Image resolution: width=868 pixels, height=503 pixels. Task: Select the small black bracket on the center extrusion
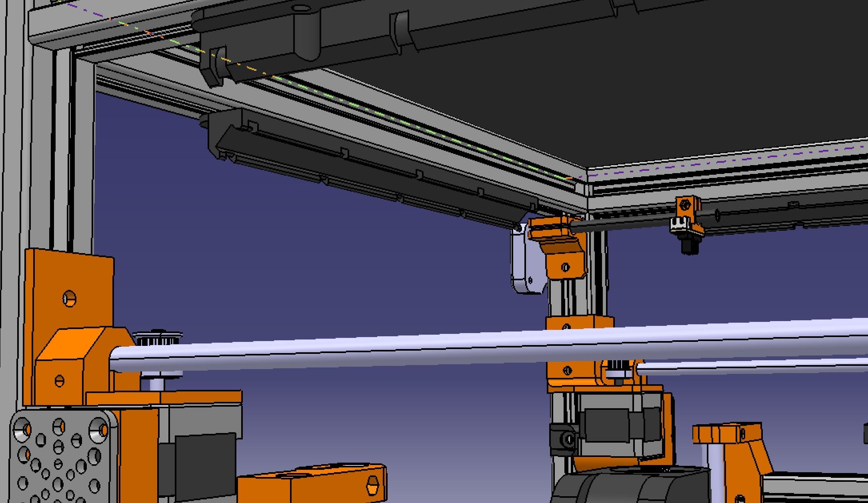click(562, 439)
